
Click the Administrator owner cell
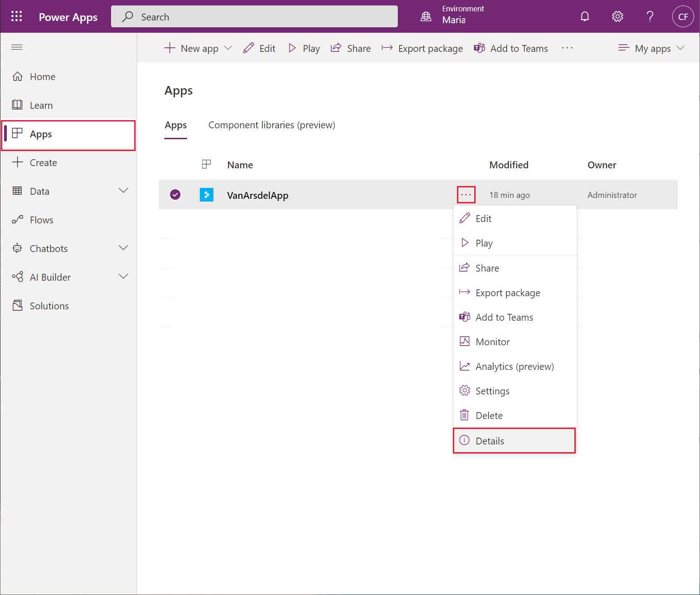click(x=612, y=195)
